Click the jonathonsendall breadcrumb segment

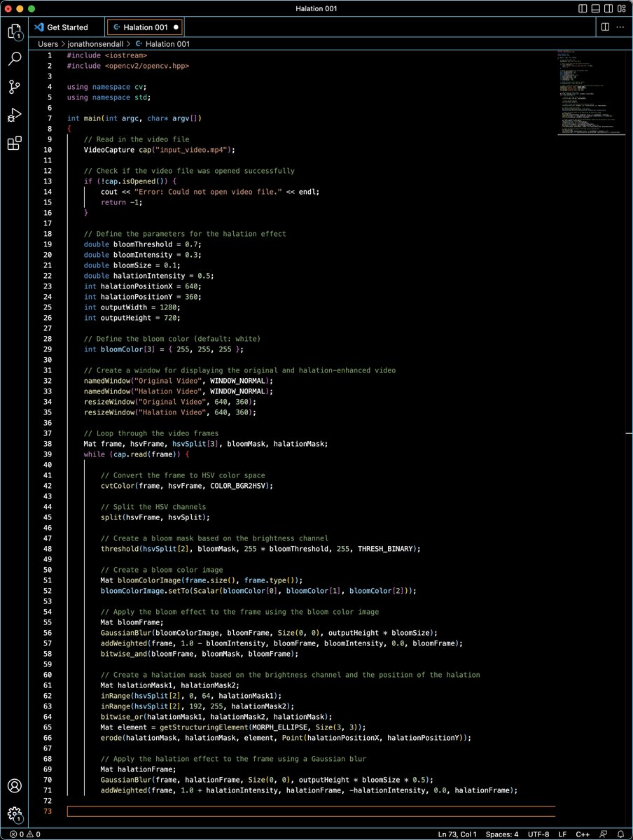(x=95, y=43)
